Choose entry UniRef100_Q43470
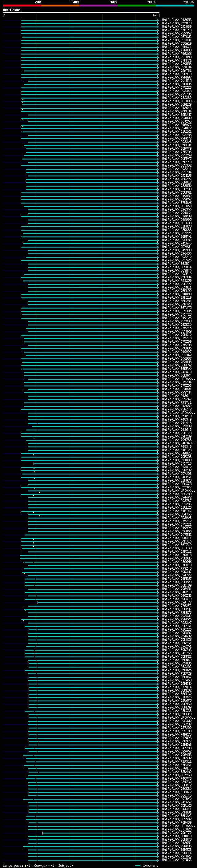 coord(176,372)
